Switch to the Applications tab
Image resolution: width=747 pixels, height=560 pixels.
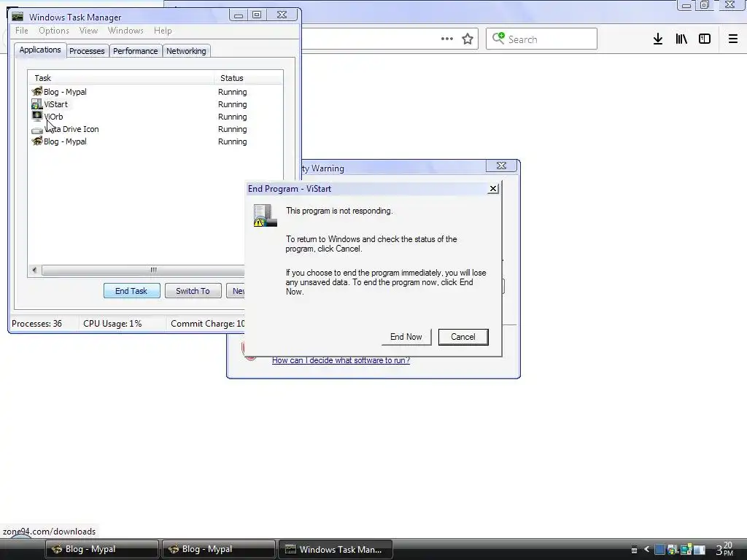click(x=40, y=50)
